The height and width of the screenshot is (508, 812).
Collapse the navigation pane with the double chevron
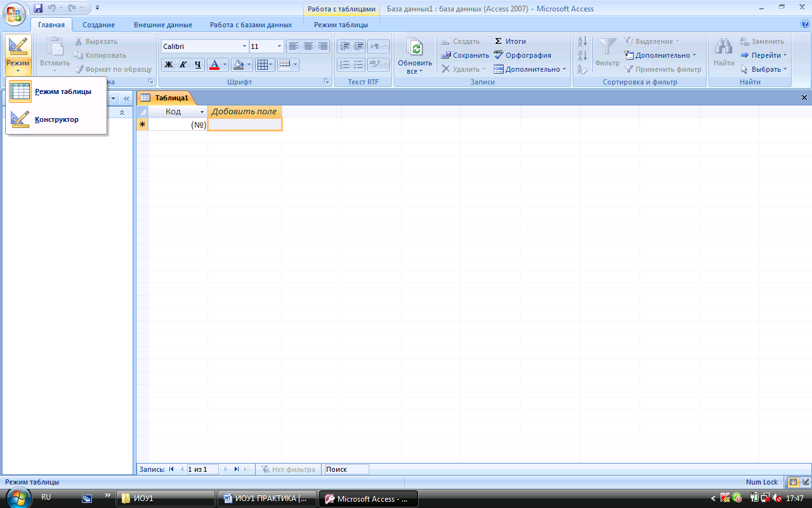tap(126, 98)
